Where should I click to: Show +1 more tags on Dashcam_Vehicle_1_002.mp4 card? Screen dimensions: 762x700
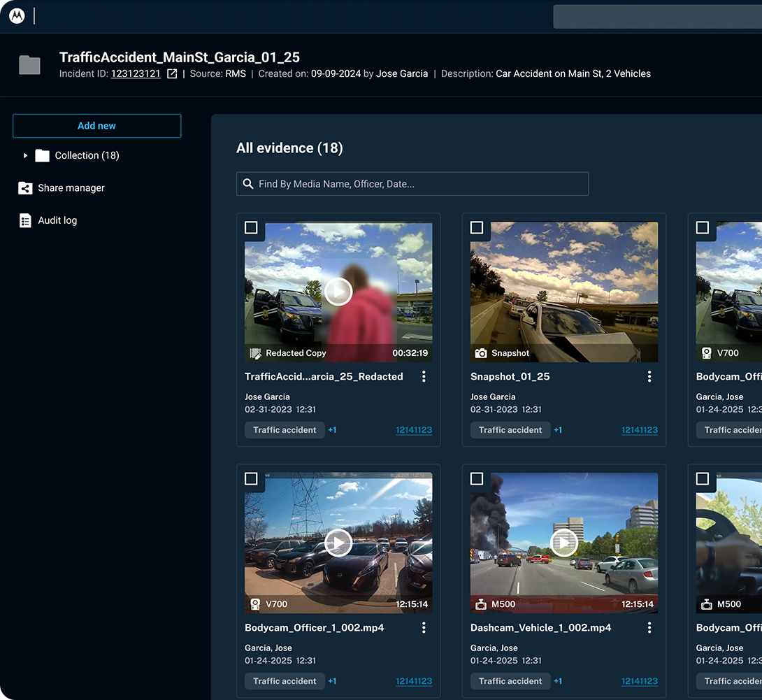tap(558, 682)
